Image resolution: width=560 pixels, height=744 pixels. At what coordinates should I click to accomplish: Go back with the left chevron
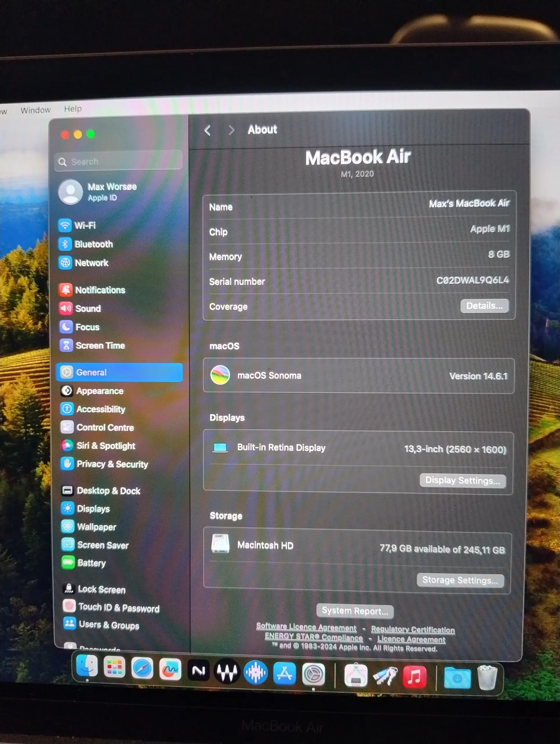pos(207,130)
